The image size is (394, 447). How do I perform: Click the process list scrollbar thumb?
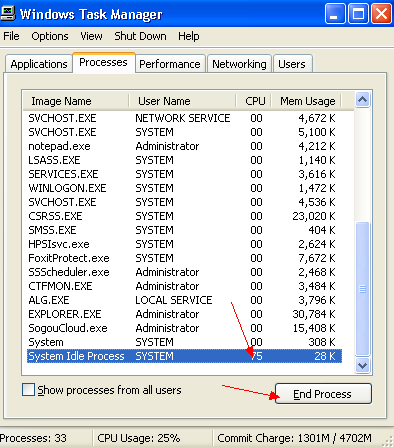click(362, 289)
